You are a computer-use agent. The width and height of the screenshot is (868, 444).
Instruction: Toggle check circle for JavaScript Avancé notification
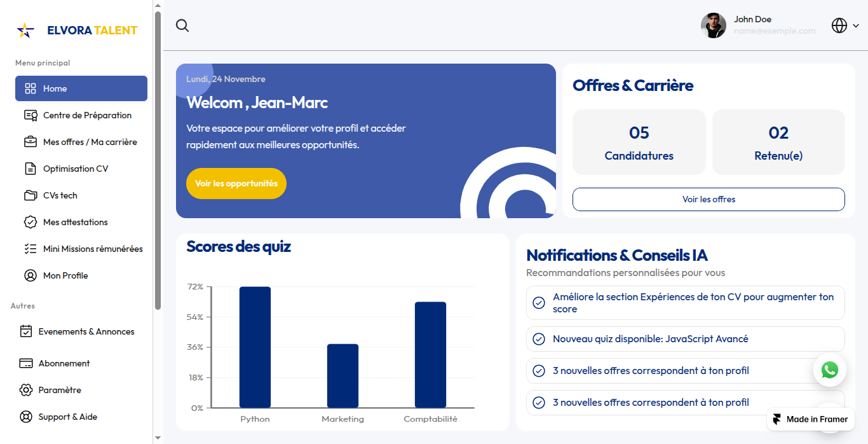click(x=539, y=339)
